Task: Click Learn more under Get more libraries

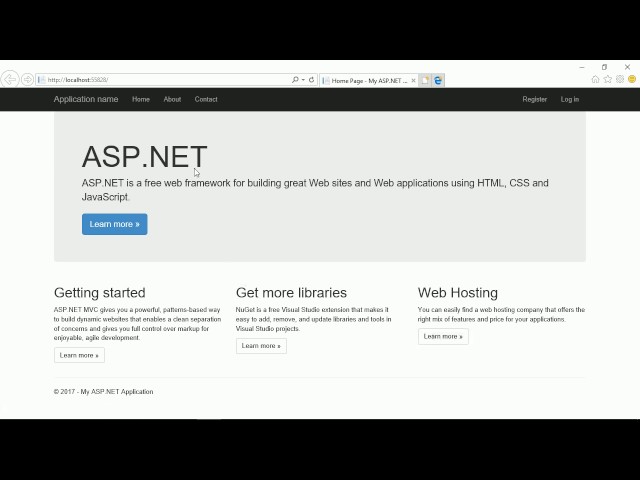Action: pyautogui.click(x=261, y=346)
